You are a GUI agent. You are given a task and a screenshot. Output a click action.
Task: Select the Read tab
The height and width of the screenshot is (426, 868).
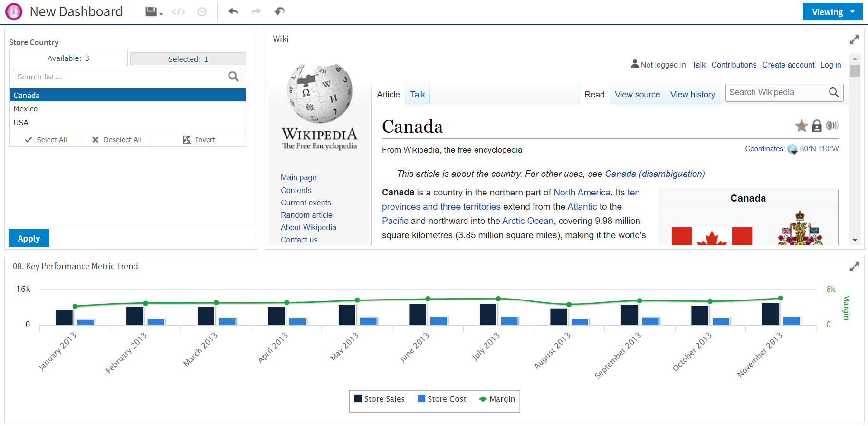[x=594, y=95]
